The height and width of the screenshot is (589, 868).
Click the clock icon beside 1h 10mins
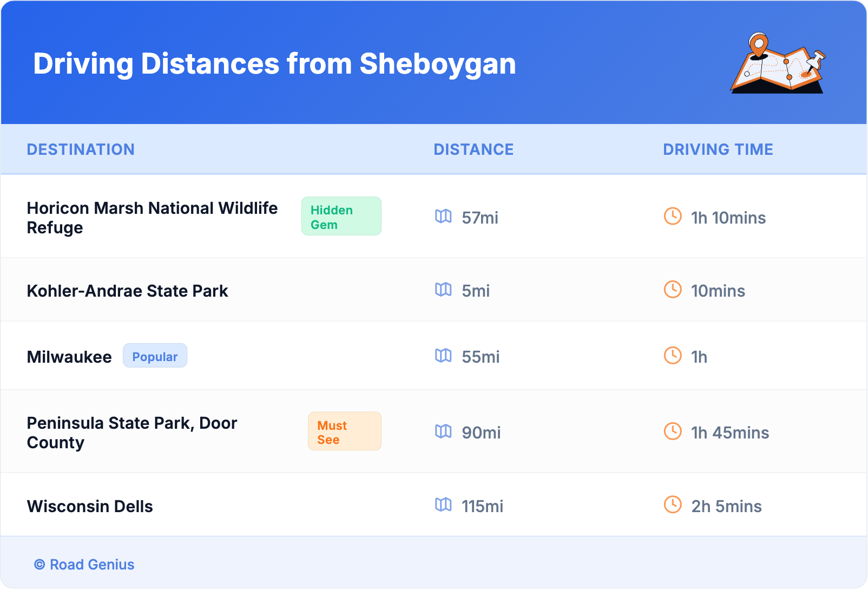click(673, 217)
